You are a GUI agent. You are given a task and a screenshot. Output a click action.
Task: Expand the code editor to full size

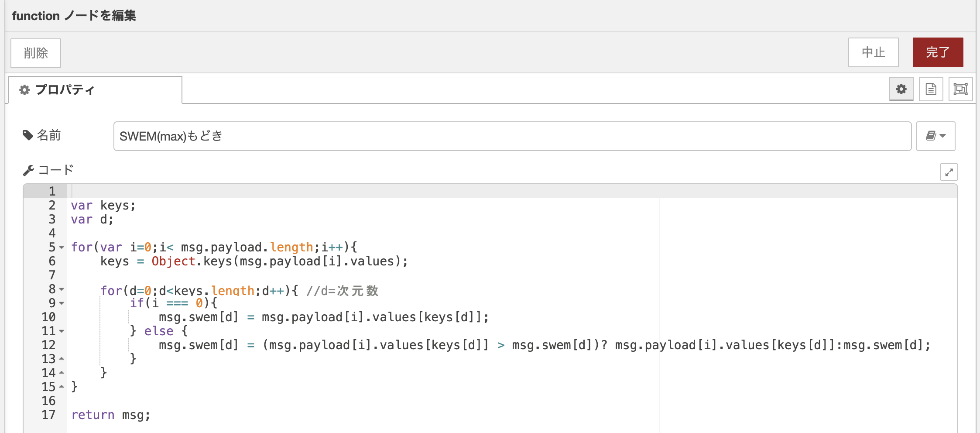(x=949, y=172)
